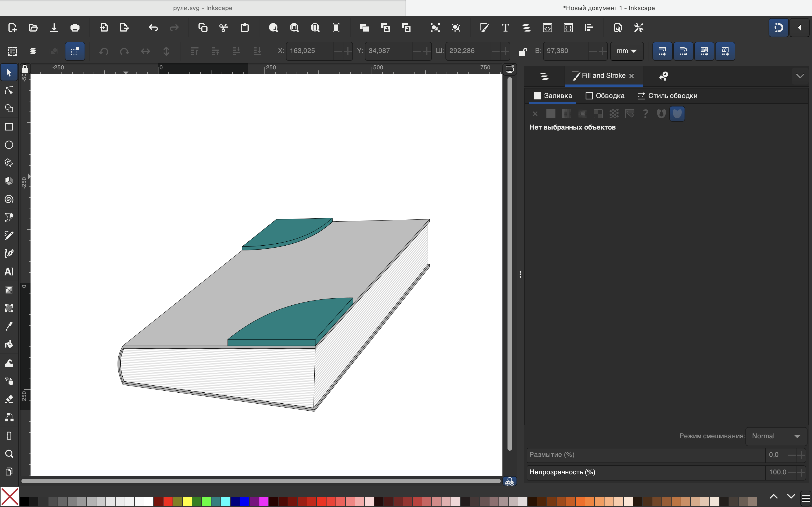Select the Eraser tool
Image resolution: width=812 pixels, height=507 pixels.
click(x=9, y=399)
